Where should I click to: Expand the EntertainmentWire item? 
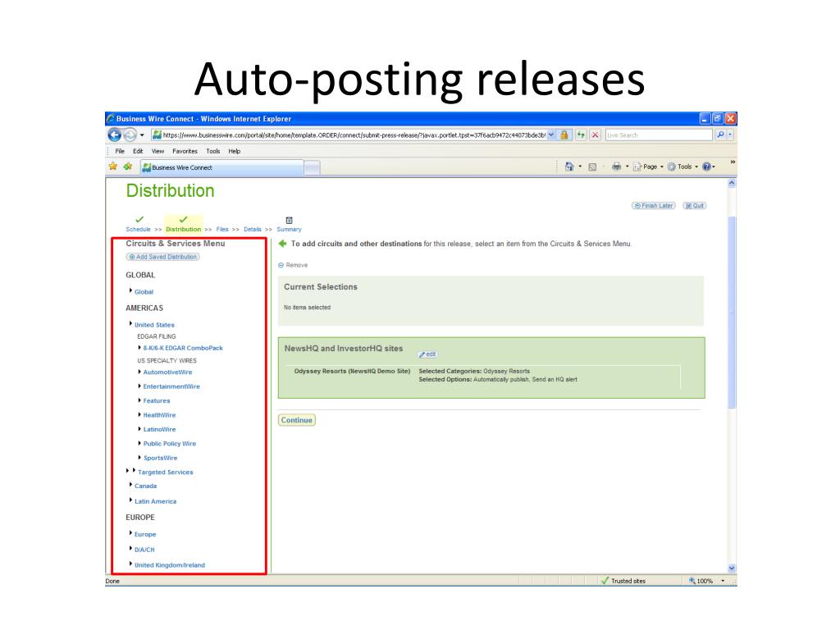139,386
